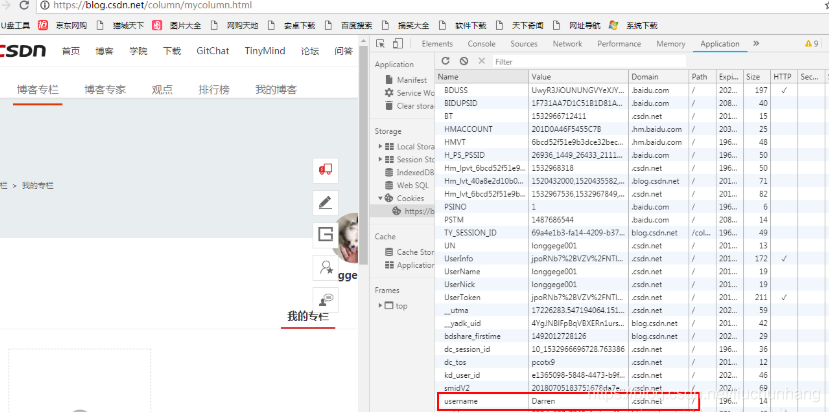829x412 pixels.
Task: Collapse the Cookies tree node
Action: click(380, 198)
